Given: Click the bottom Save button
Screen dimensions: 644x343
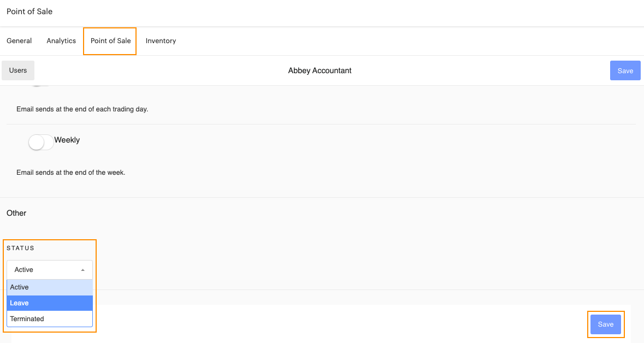Looking at the screenshot, I should [606, 324].
